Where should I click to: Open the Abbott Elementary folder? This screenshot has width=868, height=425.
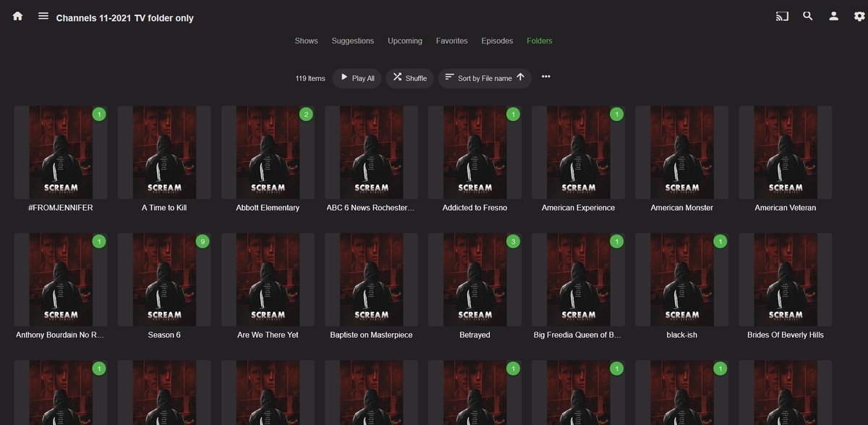pyautogui.click(x=268, y=152)
